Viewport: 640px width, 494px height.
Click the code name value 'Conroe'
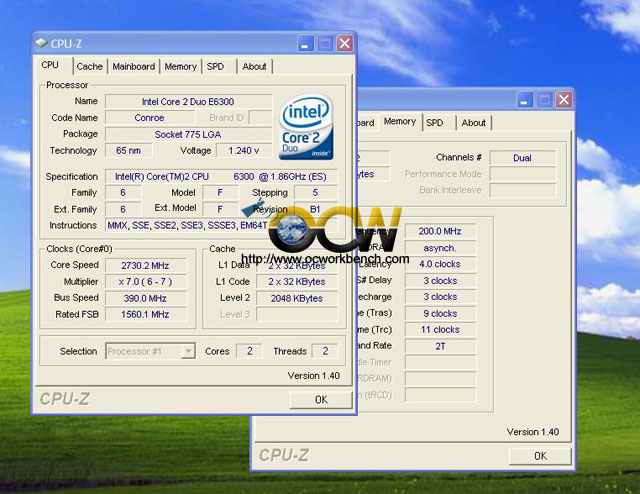point(150,118)
